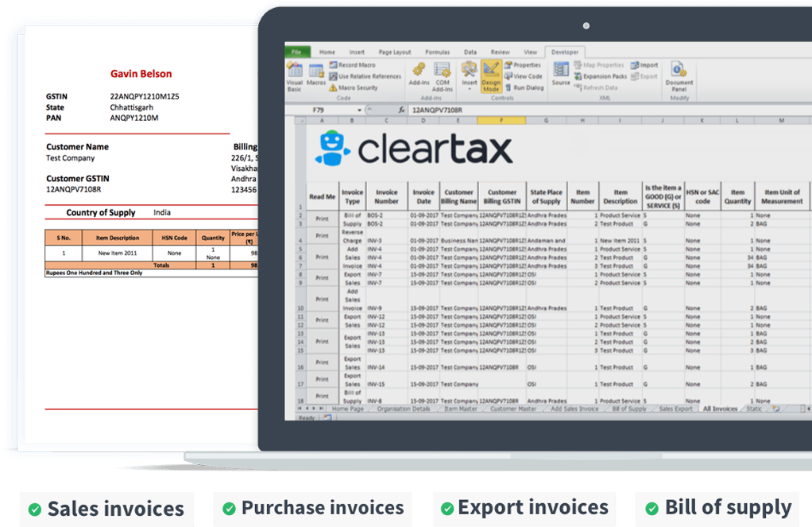
Task: Switch to Customer Master sheet tab
Action: point(513,409)
